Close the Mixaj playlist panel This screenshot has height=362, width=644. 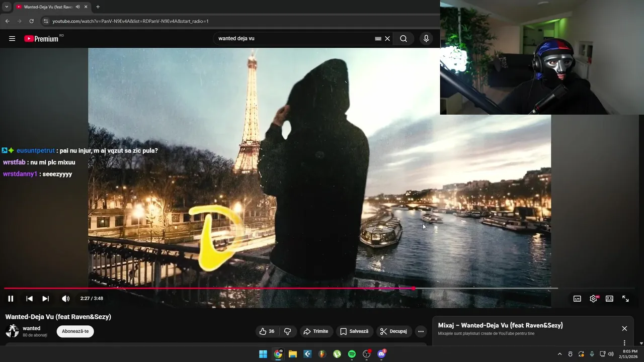624,328
